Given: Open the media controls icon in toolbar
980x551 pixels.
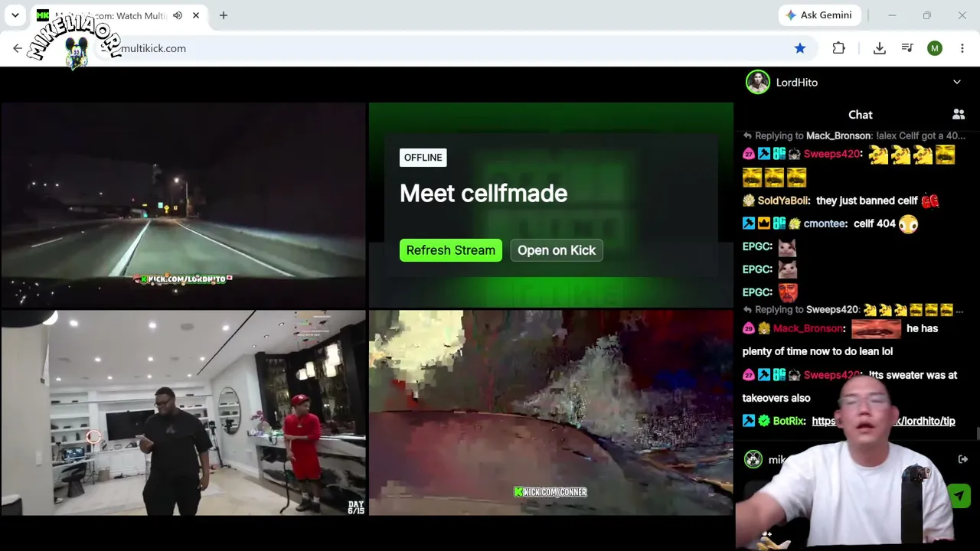Looking at the screenshot, I should tap(907, 48).
